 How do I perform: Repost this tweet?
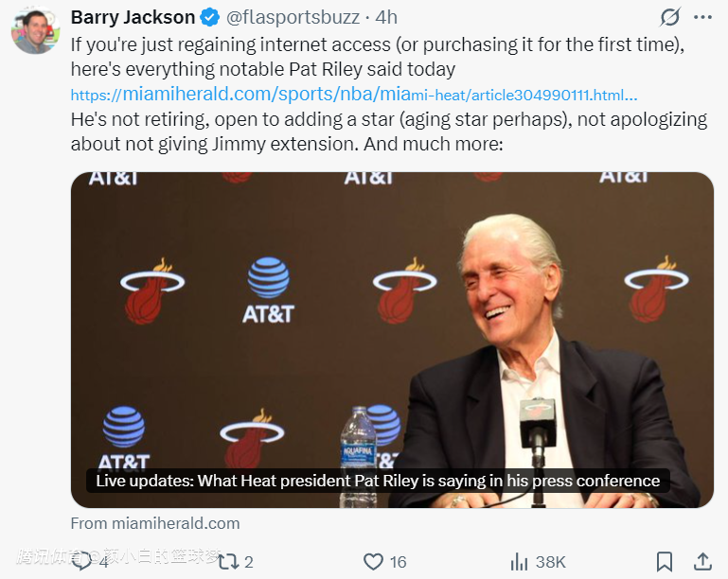tap(228, 561)
